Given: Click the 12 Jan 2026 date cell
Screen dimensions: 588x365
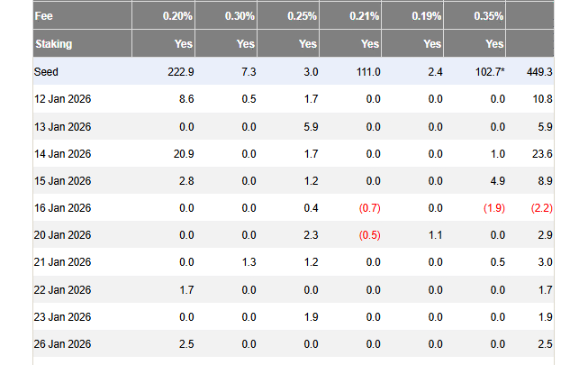Looking at the screenshot, I should (x=63, y=96).
